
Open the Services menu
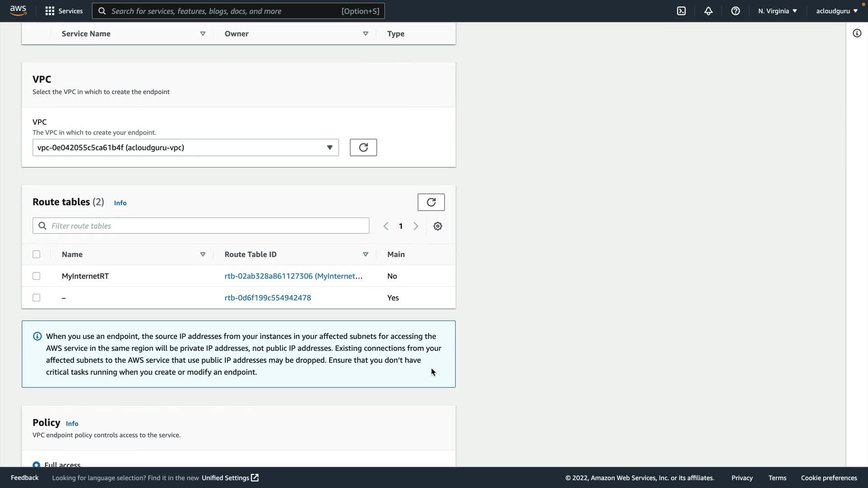tap(64, 11)
